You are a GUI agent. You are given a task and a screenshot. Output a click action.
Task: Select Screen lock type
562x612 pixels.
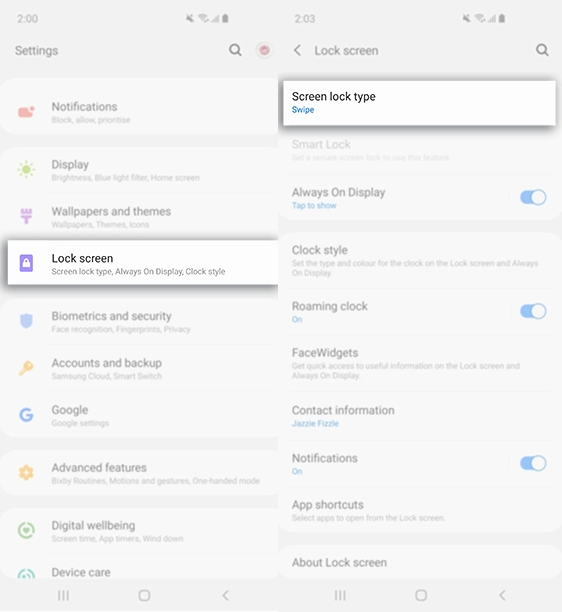coord(419,103)
